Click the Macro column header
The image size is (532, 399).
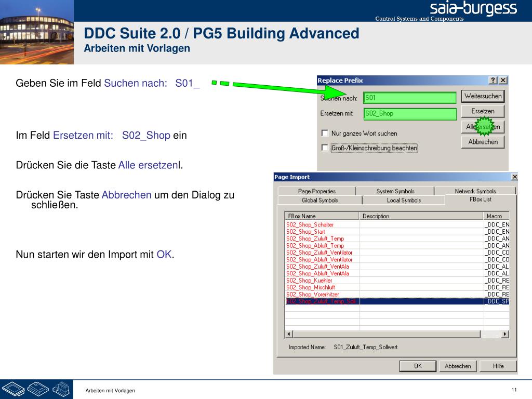click(496, 216)
